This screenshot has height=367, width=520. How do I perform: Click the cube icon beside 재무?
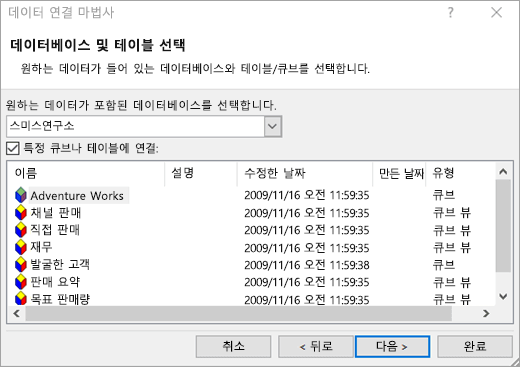pos(21,247)
